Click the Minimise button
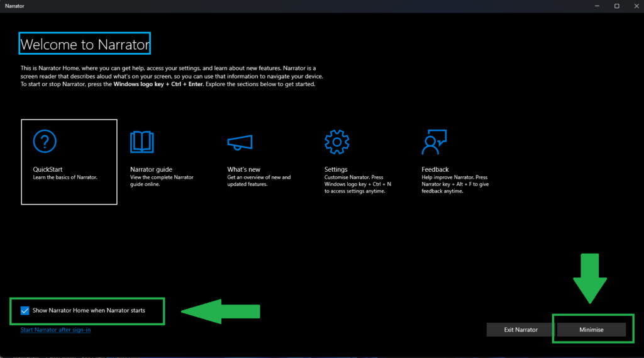This screenshot has height=358, width=644. [591, 330]
